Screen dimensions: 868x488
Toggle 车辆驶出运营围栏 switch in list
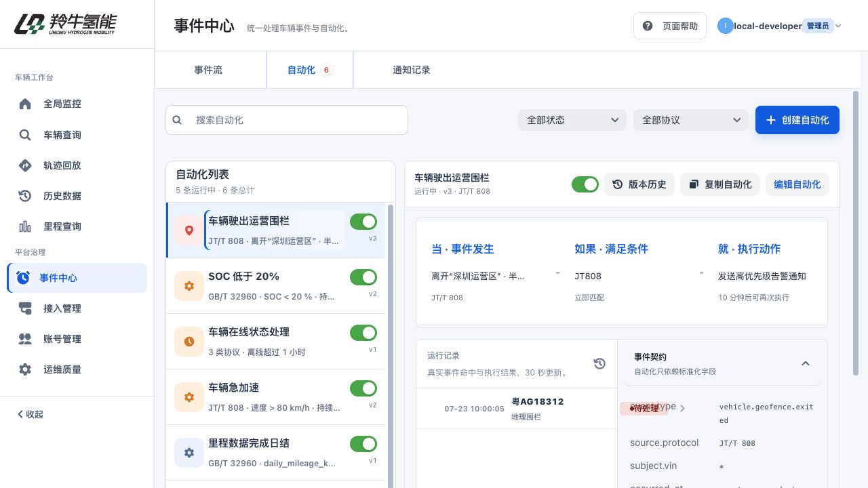tap(363, 222)
